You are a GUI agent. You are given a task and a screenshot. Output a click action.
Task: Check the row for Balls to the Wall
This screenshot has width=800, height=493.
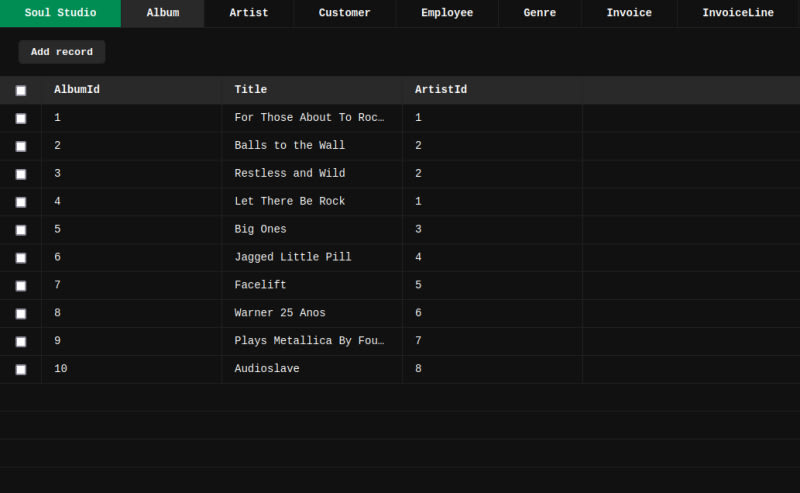(21, 146)
